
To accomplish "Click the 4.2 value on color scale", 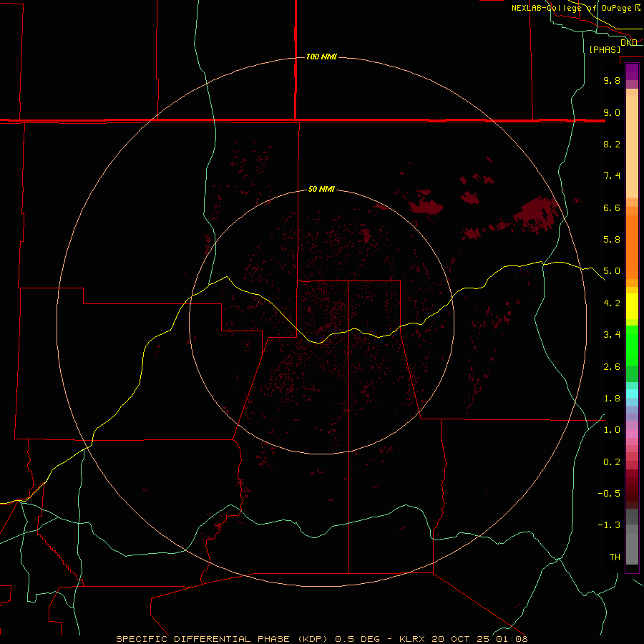I will coord(612,303).
